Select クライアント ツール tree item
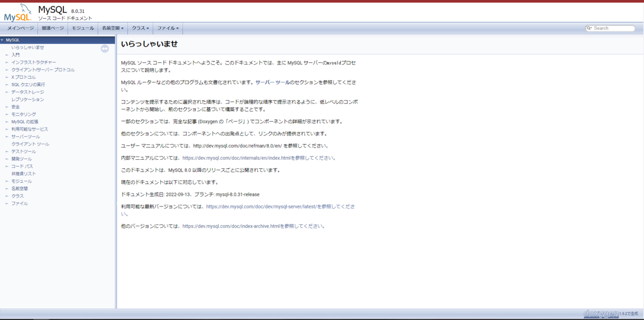 click(31, 144)
